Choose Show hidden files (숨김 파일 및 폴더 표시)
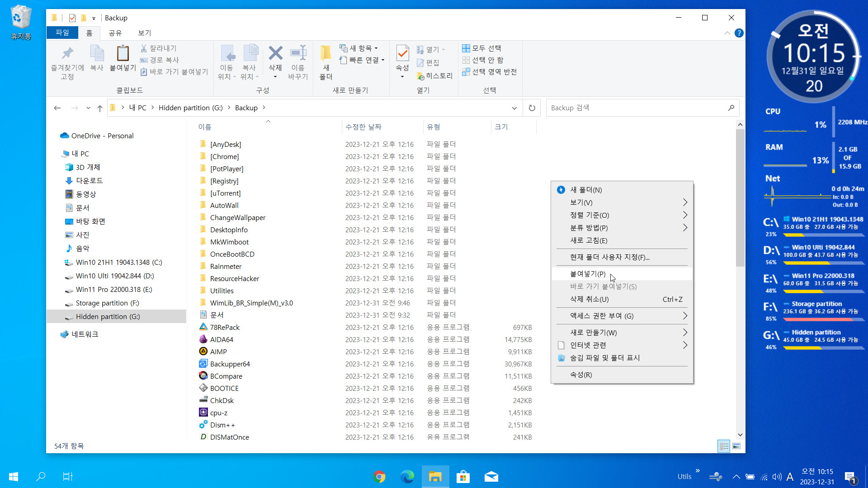Screen dimensions: 868x488 (x=622, y=358)
